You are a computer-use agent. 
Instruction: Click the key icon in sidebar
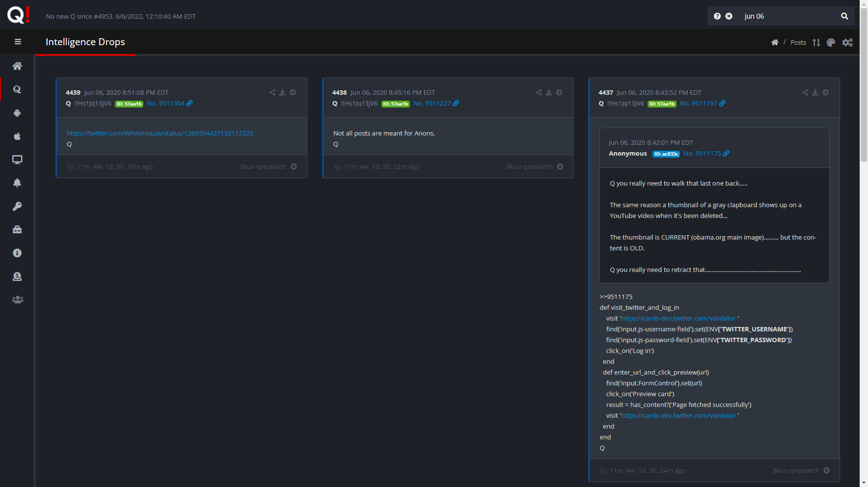pyautogui.click(x=17, y=206)
